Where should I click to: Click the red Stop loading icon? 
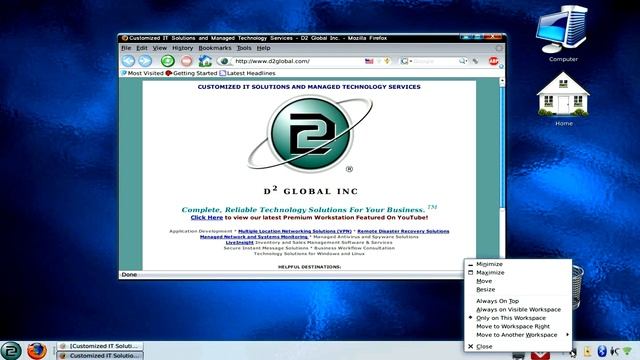187,61
